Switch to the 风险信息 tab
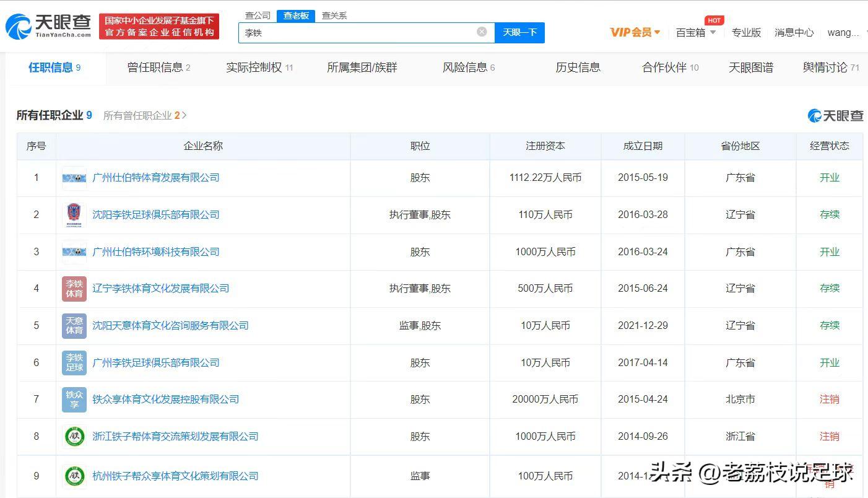This screenshot has height=498, width=868. click(464, 68)
